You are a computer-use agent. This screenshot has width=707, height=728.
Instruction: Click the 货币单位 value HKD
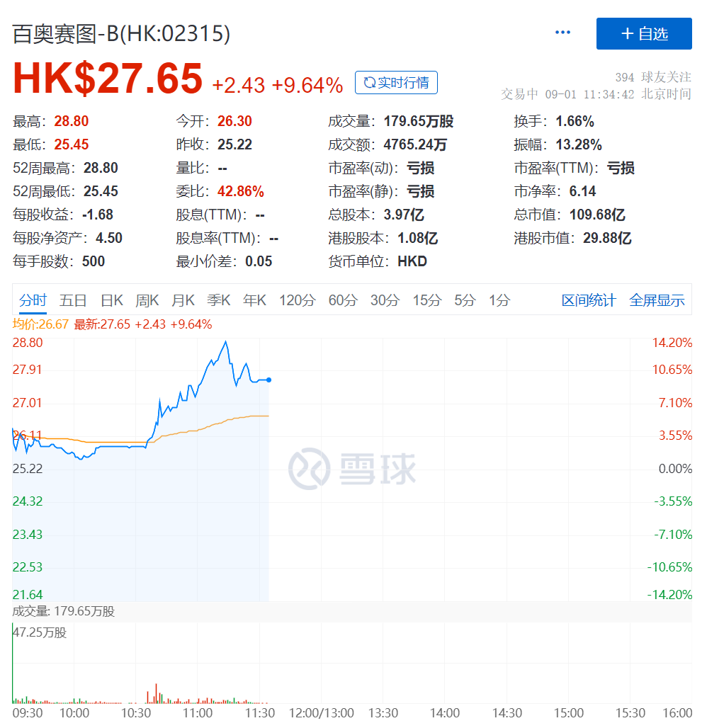(412, 261)
